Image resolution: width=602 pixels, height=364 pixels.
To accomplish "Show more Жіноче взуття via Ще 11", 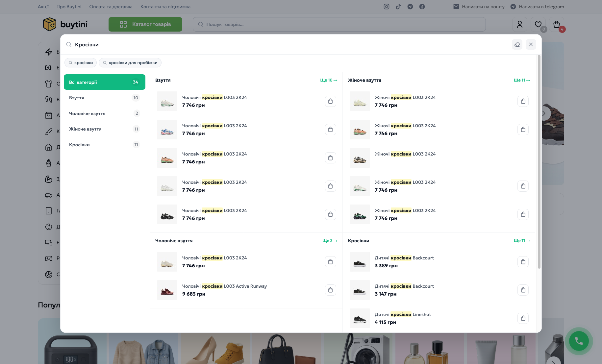I will click(522, 80).
